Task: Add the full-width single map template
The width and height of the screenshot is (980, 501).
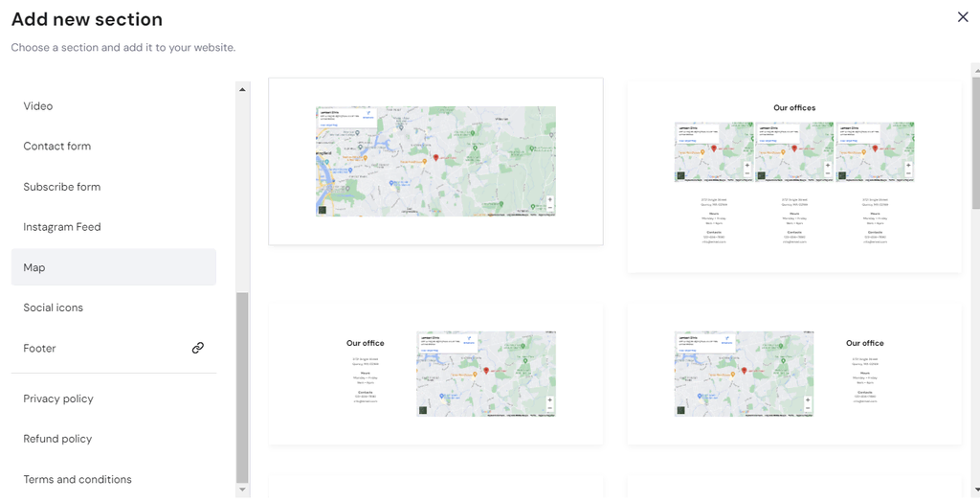Action: pos(435,161)
